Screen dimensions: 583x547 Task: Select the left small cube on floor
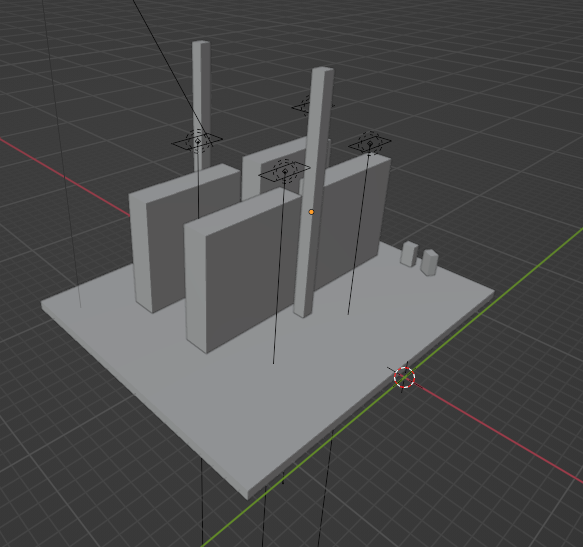(409, 254)
